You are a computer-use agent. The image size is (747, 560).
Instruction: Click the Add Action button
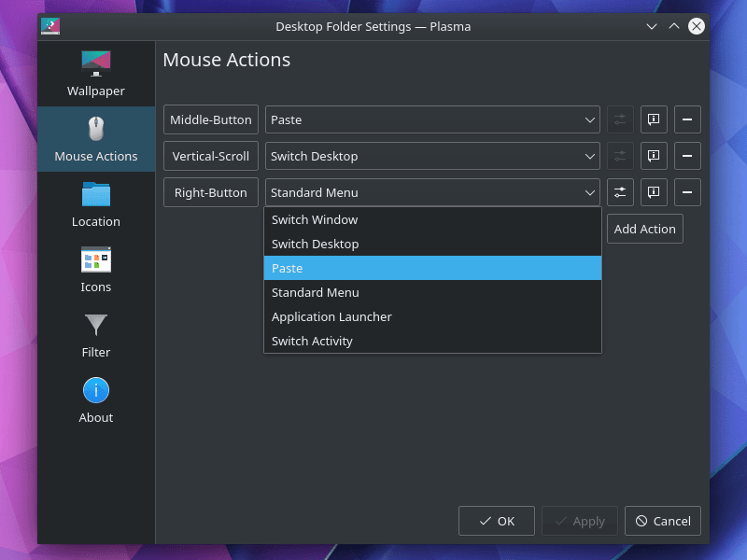click(644, 229)
